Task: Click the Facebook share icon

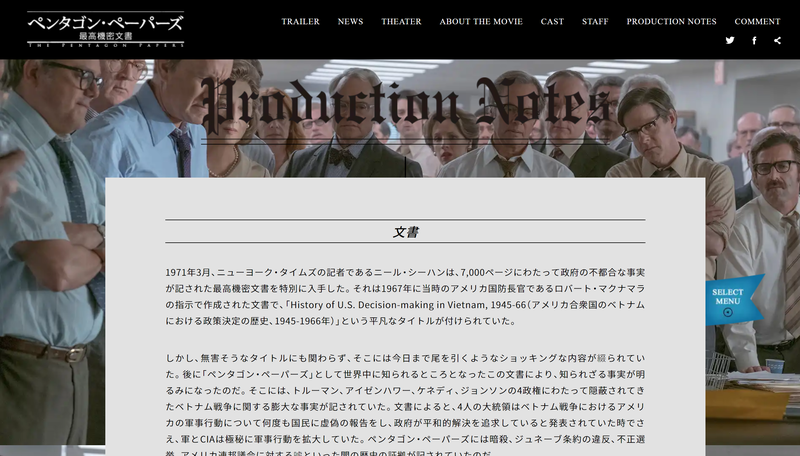Action: [754, 40]
